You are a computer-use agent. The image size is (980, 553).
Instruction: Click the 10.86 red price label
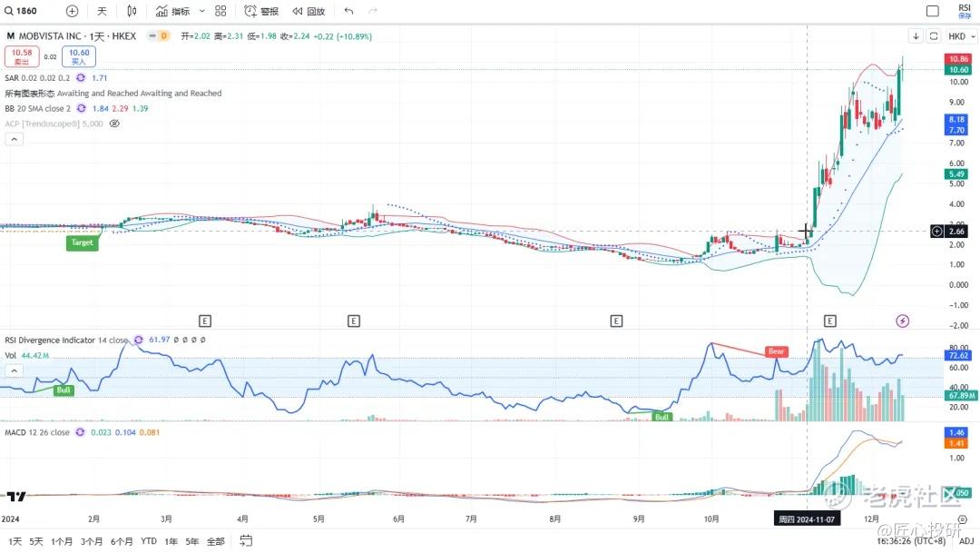pos(958,59)
